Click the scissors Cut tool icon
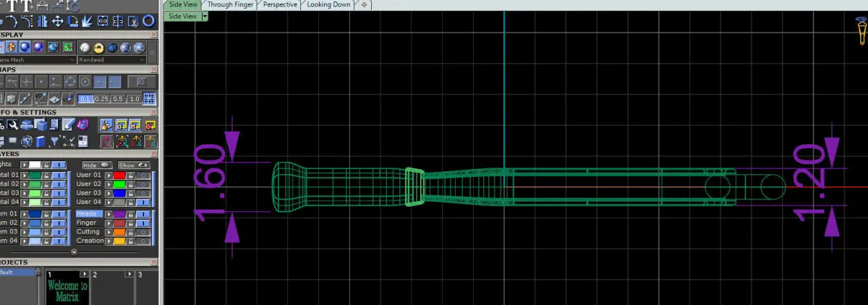The height and width of the screenshot is (305, 868). tap(133, 22)
